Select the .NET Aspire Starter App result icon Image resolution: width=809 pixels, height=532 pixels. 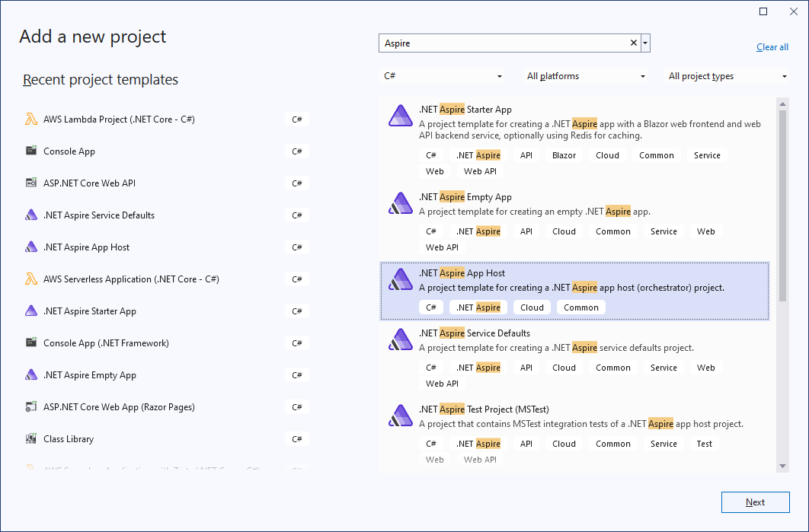[400, 116]
